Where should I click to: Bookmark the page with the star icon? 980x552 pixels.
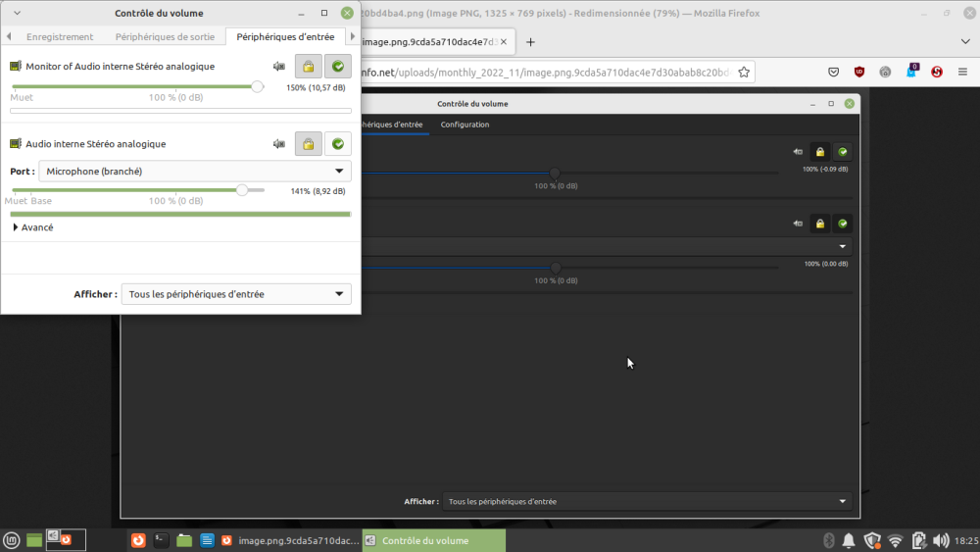pyautogui.click(x=745, y=72)
